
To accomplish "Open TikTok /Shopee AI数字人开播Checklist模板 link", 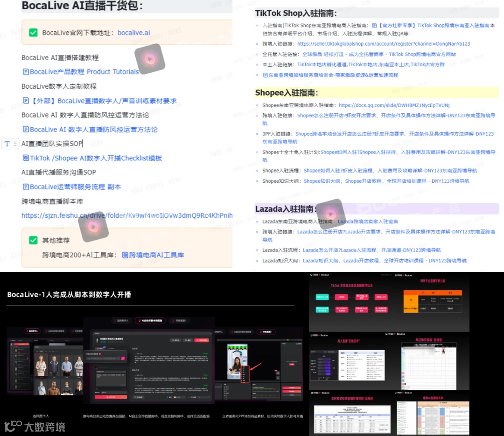I will coord(96,158).
